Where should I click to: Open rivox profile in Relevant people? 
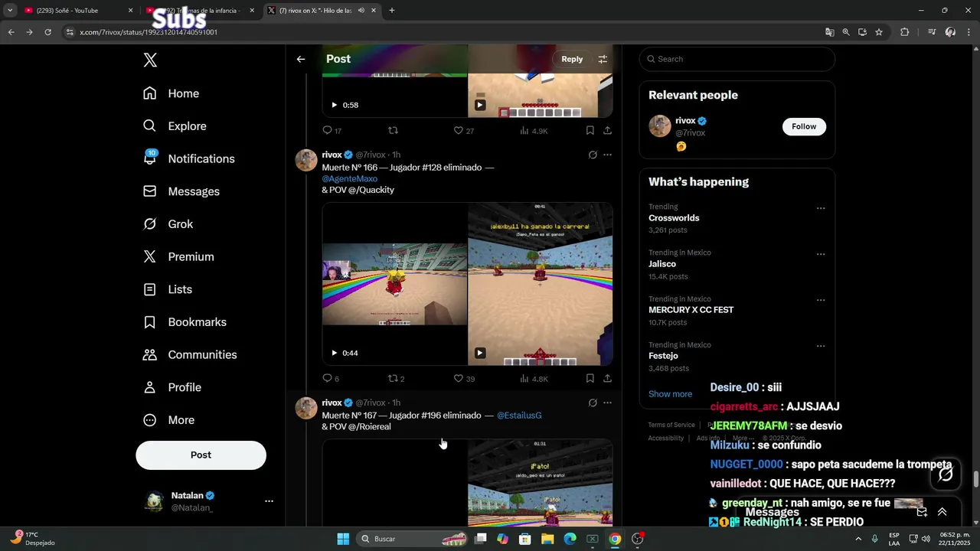point(685,121)
